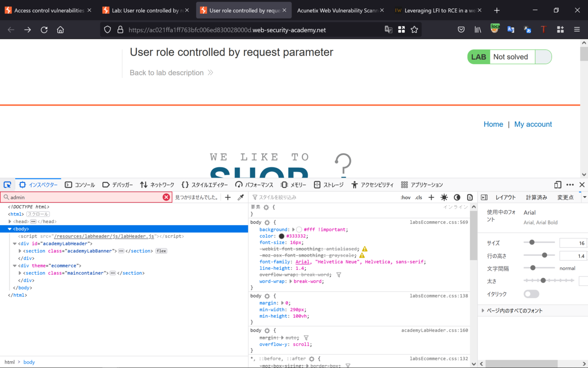Viewport: 588px width, 368px height.
Task: Open the 計算済み sidebar tab
Action: 537,197
